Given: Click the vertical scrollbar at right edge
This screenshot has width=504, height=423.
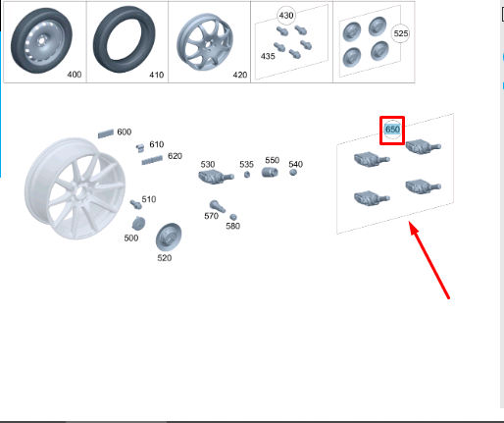Looking at the screenshot, I should tap(502, 204).
